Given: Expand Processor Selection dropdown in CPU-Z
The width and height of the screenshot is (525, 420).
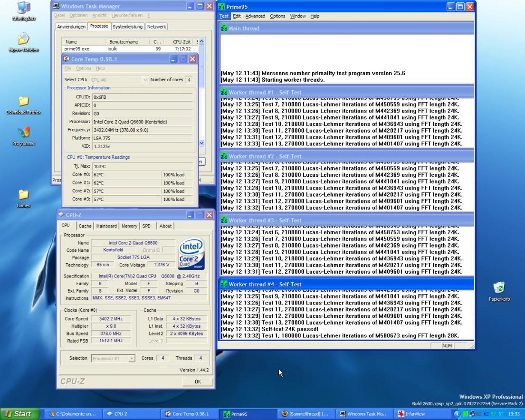Looking at the screenshot, I should coord(132,358).
